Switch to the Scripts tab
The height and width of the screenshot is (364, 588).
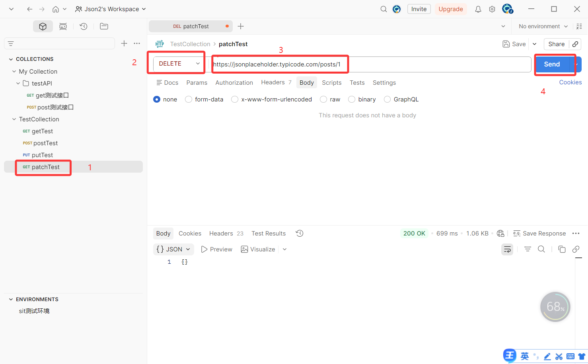click(x=331, y=83)
